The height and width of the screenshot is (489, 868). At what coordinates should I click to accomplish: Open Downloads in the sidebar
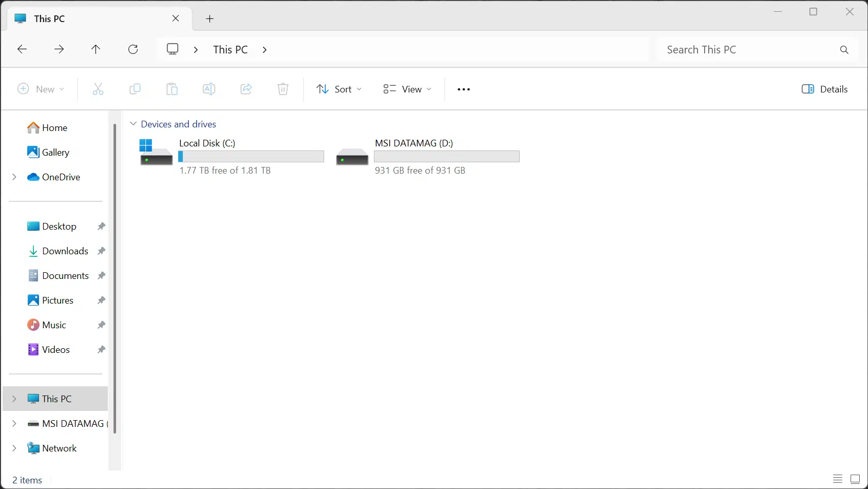(x=65, y=251)
